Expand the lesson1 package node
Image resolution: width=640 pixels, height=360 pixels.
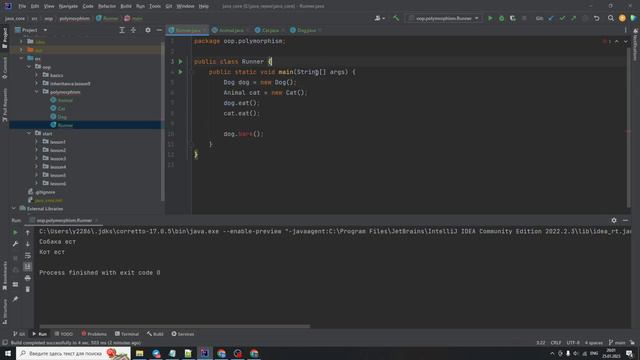pos(37,142)
